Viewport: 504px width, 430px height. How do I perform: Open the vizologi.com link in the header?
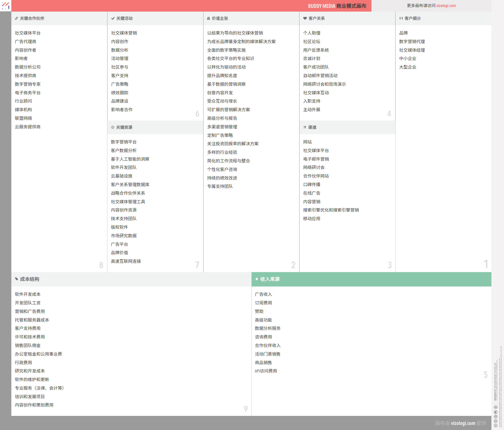(x=446, y=6)
